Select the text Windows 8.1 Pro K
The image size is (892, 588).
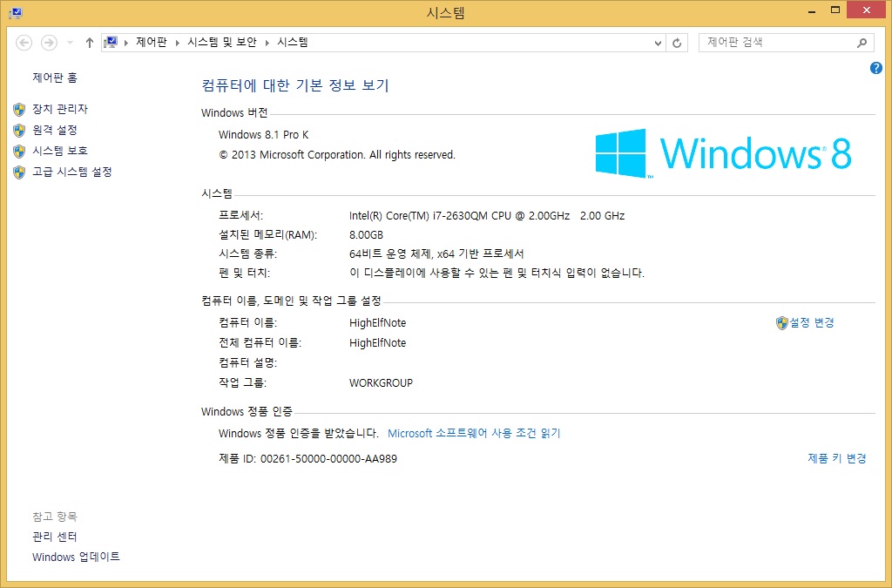[x=263, y=135]
